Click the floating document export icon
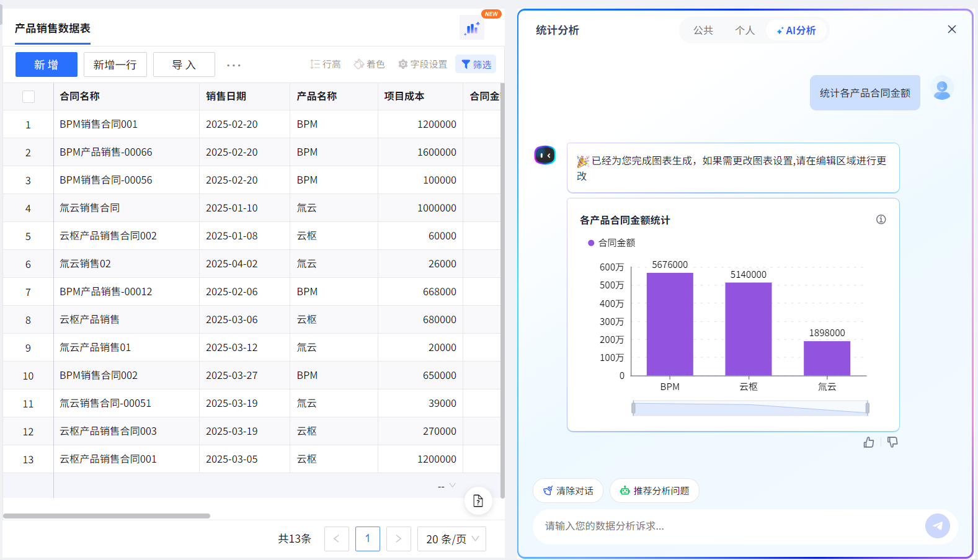978x560 pixels. point(478,500)
